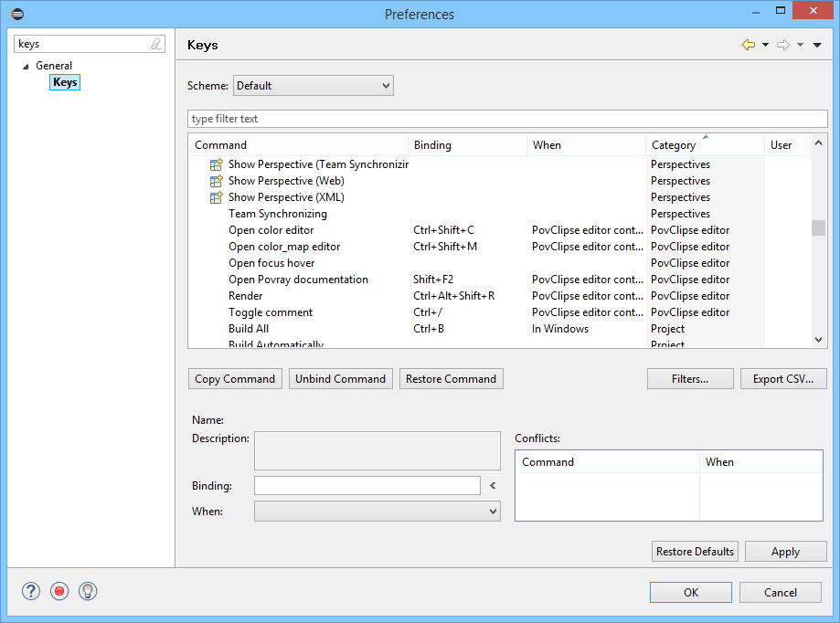Open the Help question mark icon
This screenshot has height=623, width=840.
[31, 591]
